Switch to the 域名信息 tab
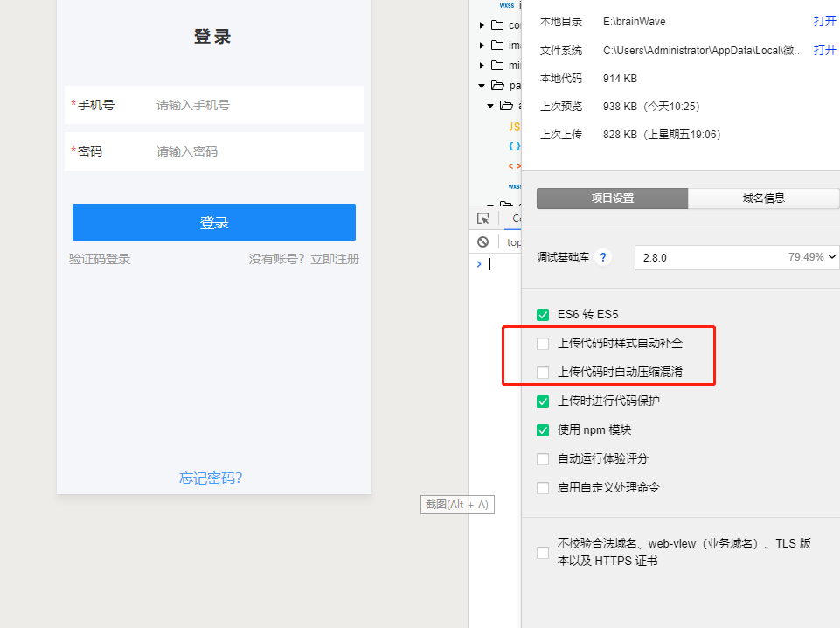The image size is (840, 628). pyautogui.click(x=763, y=199)
